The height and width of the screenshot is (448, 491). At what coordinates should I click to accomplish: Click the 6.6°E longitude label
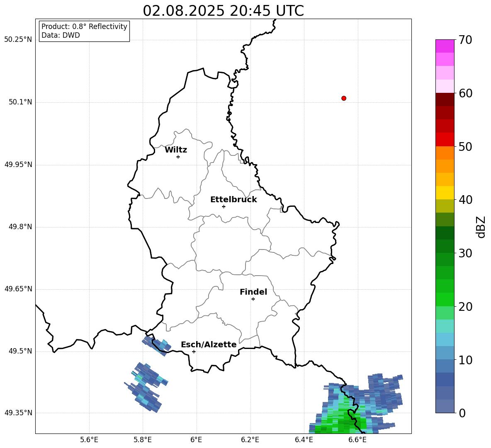[357, 440]
